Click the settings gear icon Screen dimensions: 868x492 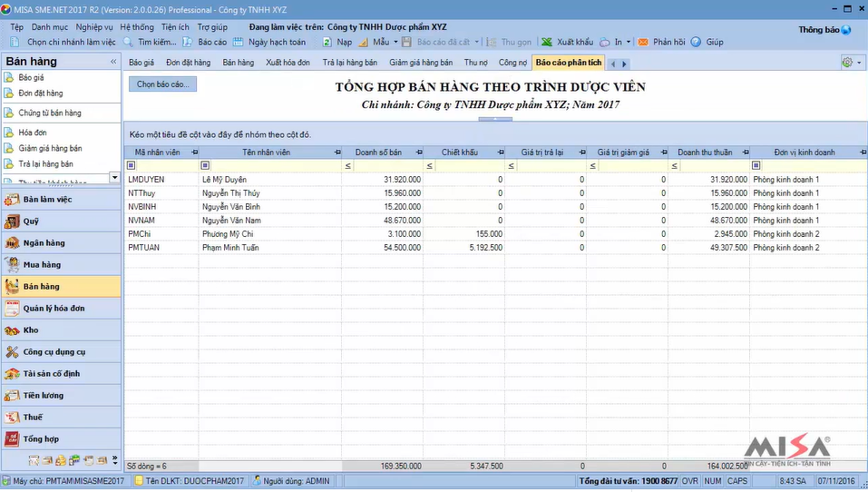click(x=847, y=63)
